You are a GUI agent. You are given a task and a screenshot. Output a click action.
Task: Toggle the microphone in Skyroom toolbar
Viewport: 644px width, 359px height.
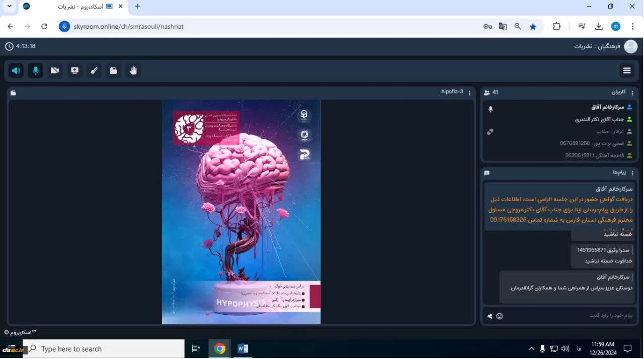(35, 71)
